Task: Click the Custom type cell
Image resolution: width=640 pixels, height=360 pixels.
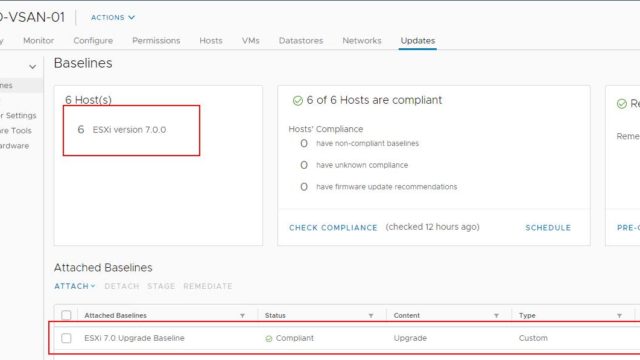Action: click(x=533, y=338)
